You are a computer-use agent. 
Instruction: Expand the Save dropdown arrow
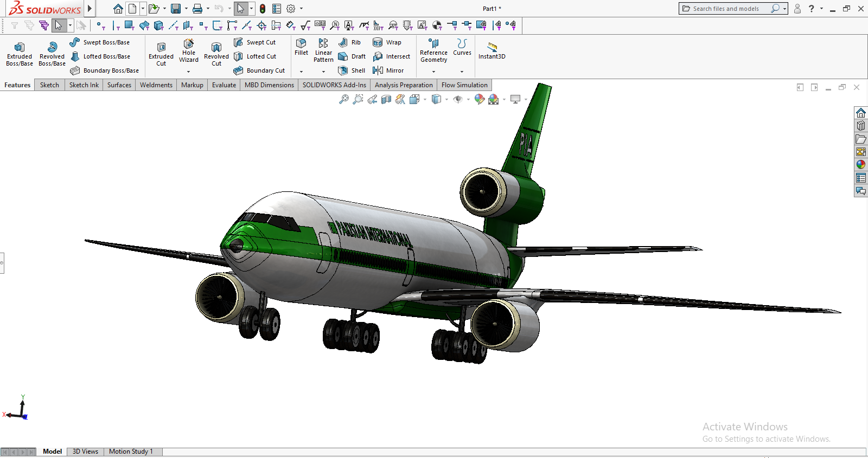186,9
